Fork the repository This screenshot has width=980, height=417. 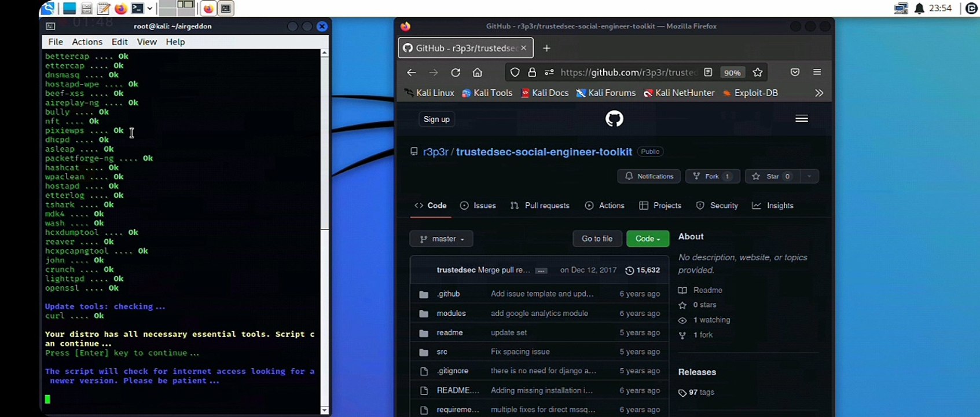[713, 176]
